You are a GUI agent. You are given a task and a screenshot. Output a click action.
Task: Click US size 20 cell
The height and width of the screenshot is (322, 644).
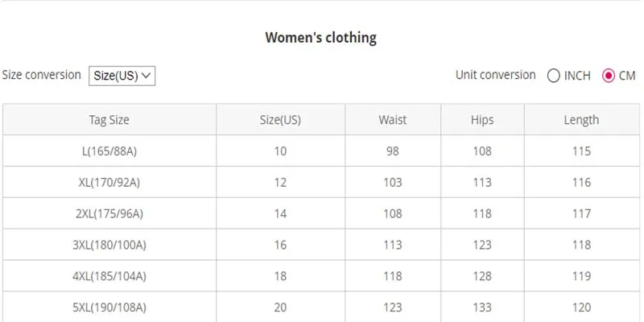pos(280,308)
